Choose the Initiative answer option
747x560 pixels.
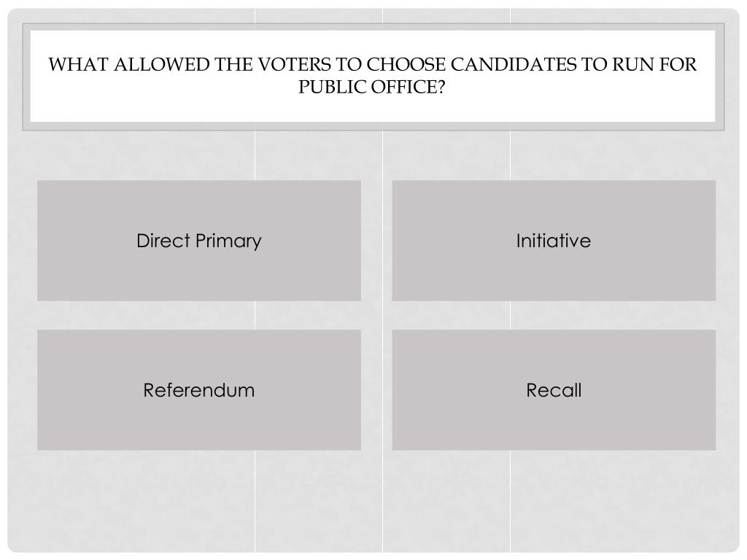tap(554, 241)
